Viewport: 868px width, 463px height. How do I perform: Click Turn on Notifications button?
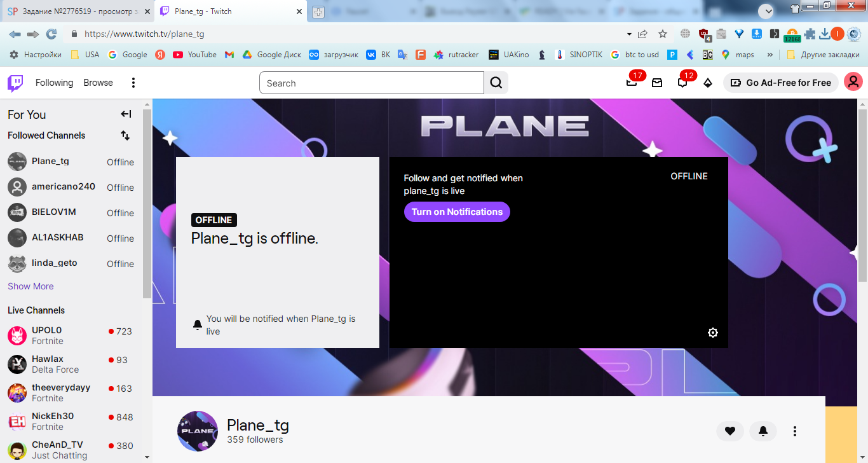pyautogui.click(x=457, y=212)
